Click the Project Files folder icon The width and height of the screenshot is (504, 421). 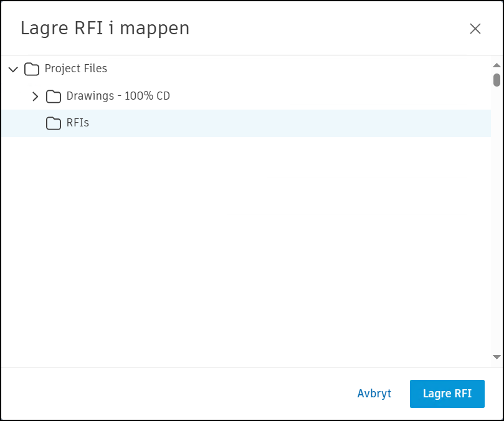[31, 69]
